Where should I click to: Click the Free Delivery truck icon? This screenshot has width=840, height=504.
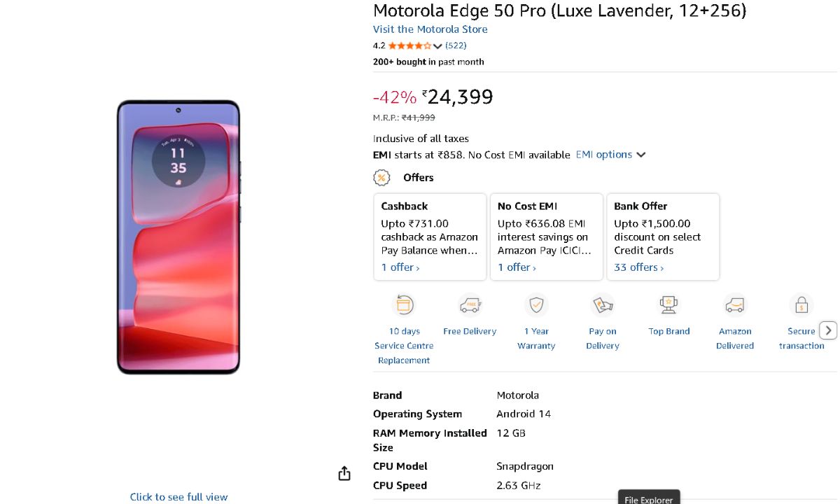pyautogui.click(x=470, y=305)
